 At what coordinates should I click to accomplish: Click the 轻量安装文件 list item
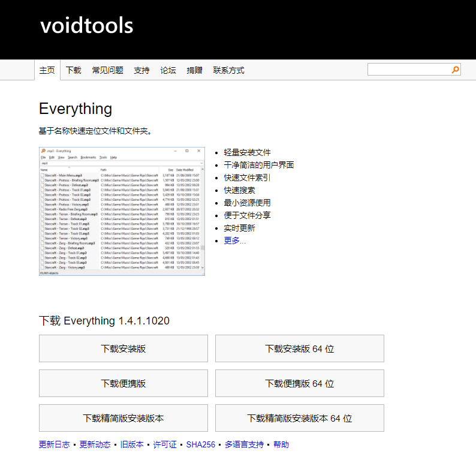tap(247, 152)
